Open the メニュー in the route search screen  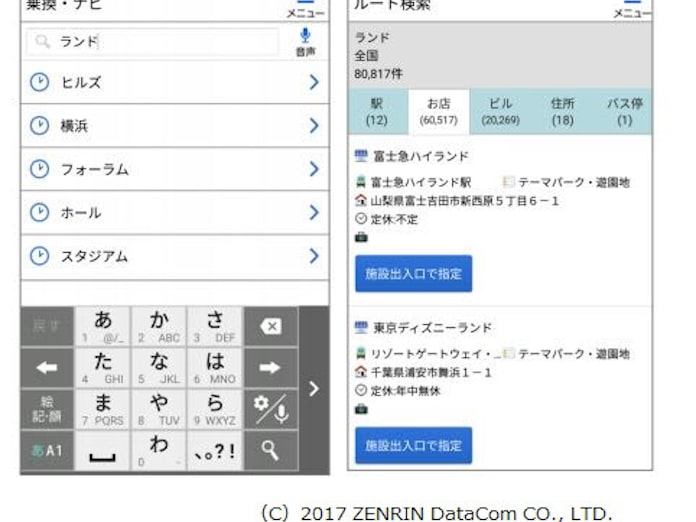pyautogui.click(x=632, y=10)
